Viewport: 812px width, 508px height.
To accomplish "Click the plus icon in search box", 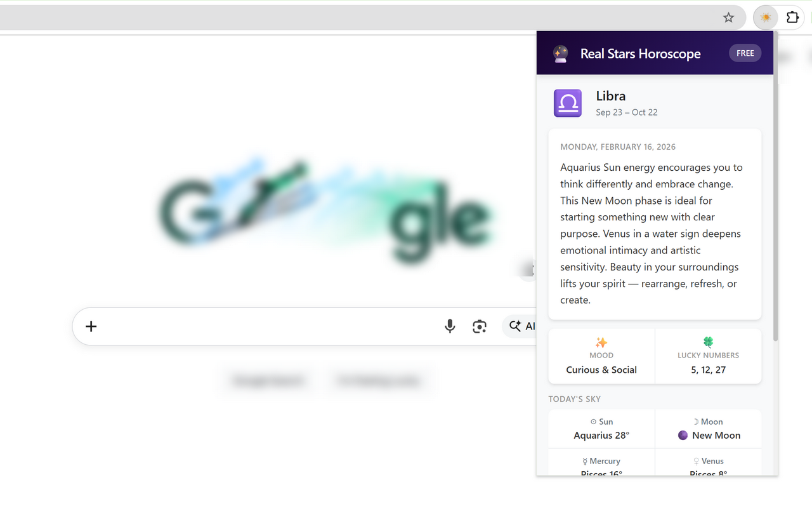I will (x=91, y=326).
